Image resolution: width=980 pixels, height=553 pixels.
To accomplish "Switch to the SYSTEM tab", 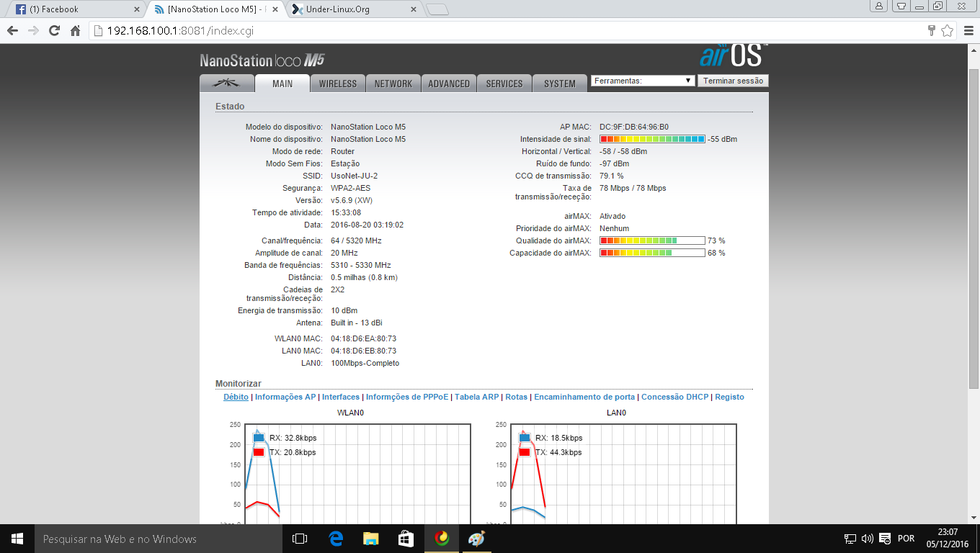I will coord(560,84).
